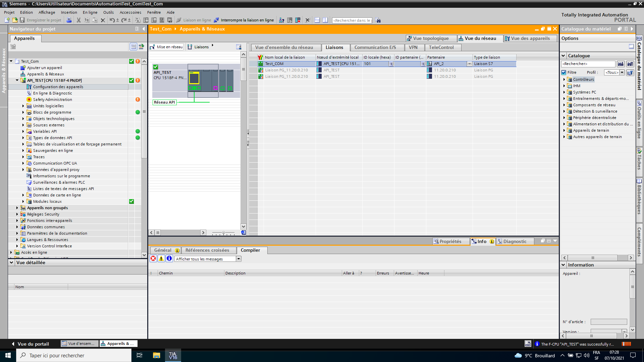
Task: Switch to the Communication E/S tab
Action: (x=375, y=48)
